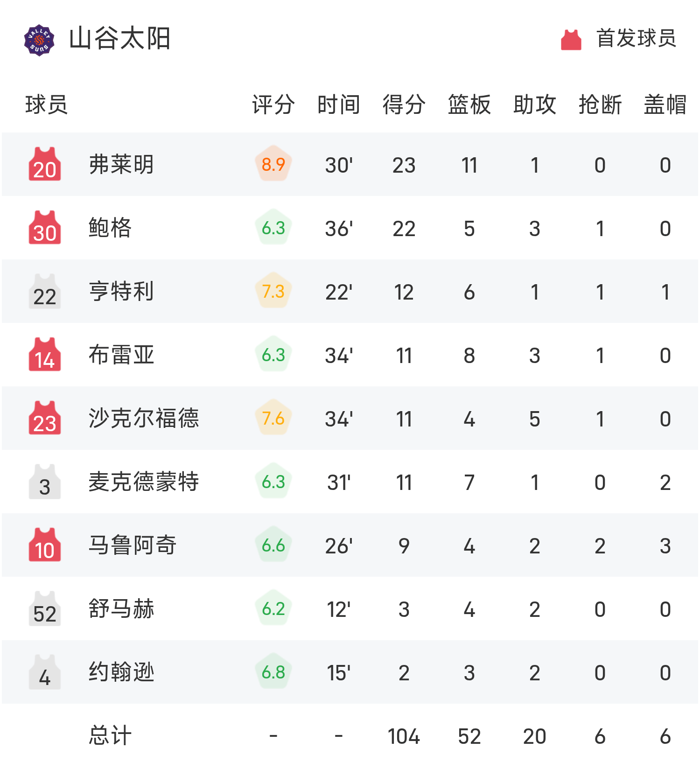Click the 8.9 rating badge
Image resolution: width=700 pixels, height=769 pixels.
[273, 164]
